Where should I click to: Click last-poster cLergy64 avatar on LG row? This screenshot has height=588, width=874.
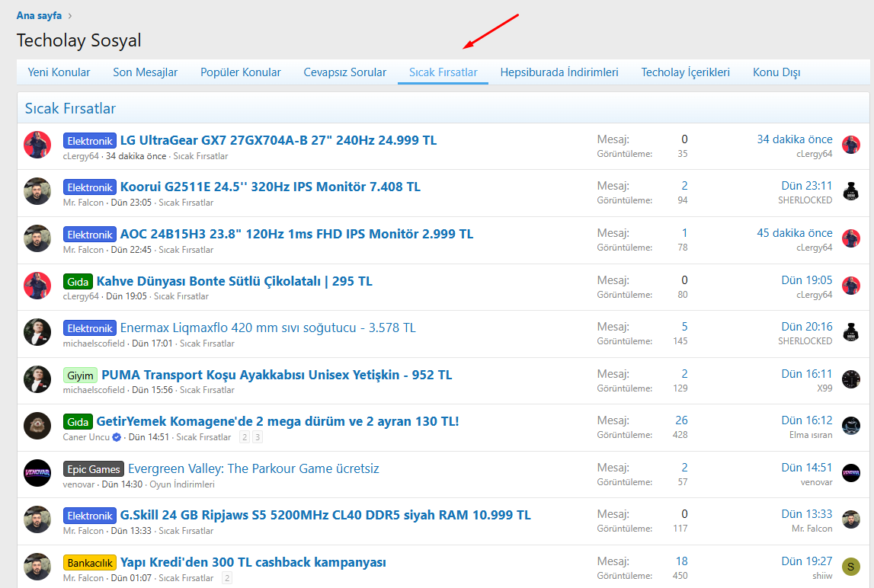click(850, 145)
